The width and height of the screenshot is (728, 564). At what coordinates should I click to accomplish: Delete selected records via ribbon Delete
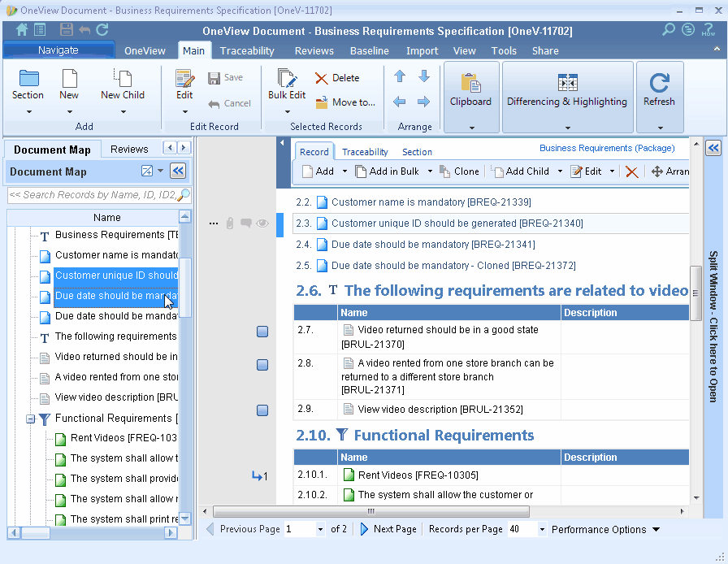tap(337, 78)
